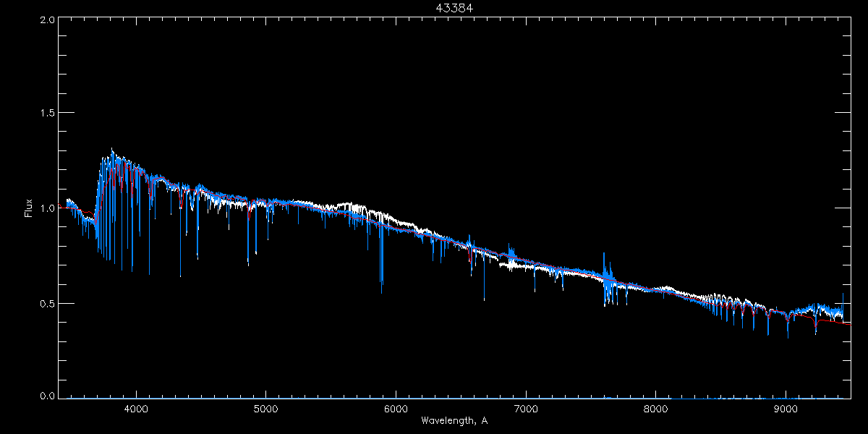Click the plot title 43384
868x434 pixels.
[454, 8]
